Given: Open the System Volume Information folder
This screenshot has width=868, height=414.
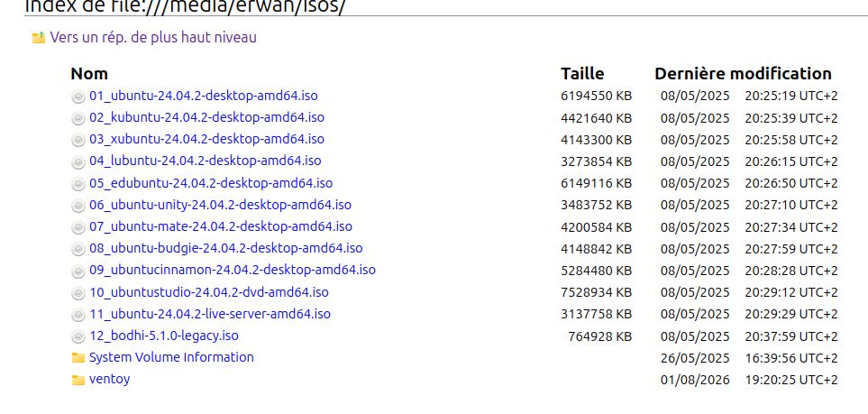Looking at the screenshot, I should click(x=171, y=357).
